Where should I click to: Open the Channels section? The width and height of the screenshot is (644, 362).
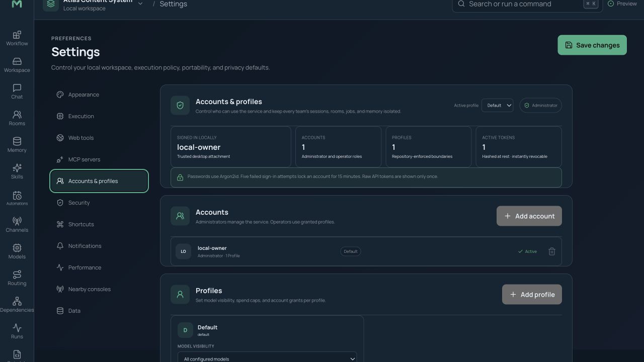17,225
